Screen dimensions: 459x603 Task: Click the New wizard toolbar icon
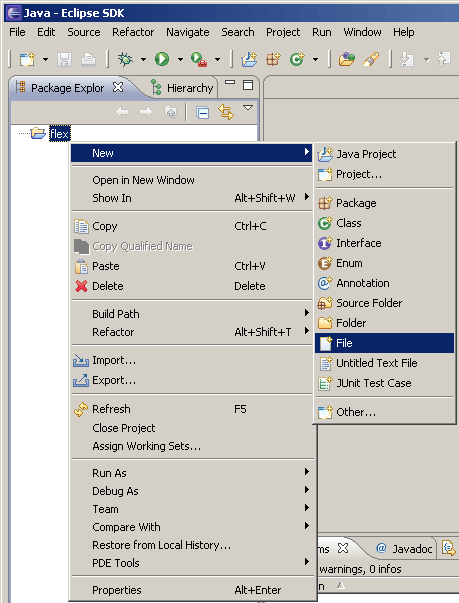click(x=27, y=59)
